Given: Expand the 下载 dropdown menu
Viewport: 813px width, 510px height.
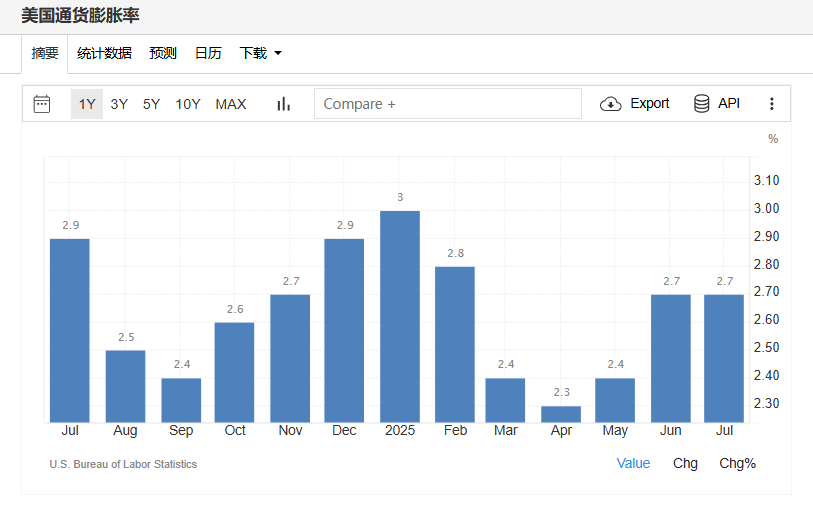Looking at the screenshot, I should (x=260, y=53).
